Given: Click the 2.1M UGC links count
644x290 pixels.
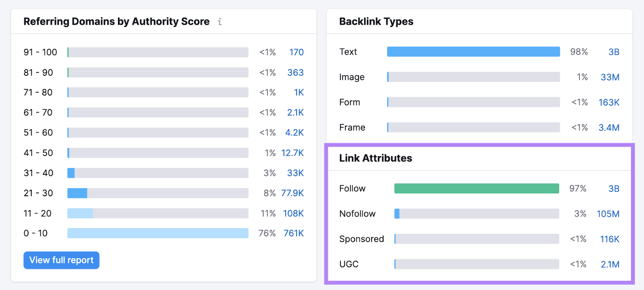Looking at the screenshot, I should pos(610,264).
